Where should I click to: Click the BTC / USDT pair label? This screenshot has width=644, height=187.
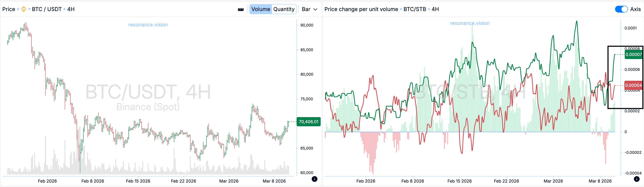tap(47, 9)
